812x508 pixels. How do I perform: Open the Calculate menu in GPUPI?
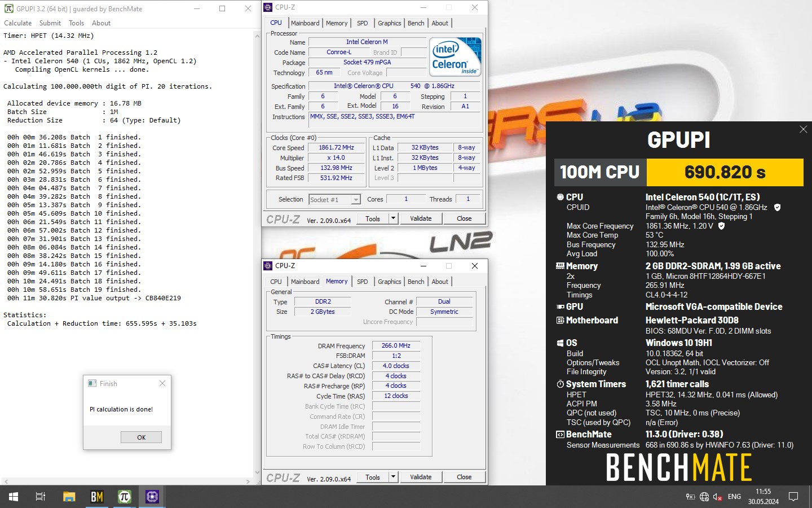(18, 23)
